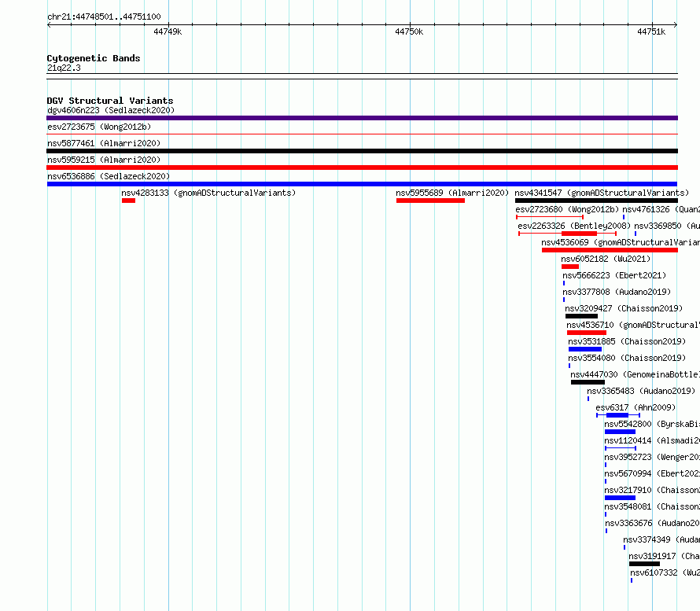Click the thin blue nsv1120414 bar
700x611 pixels.
click(621, 448)
